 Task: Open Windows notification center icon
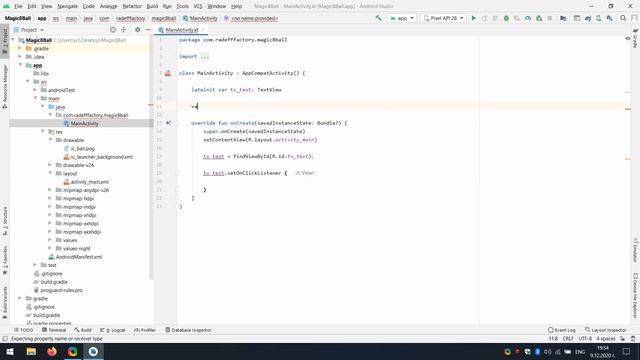pyautogui.click(x=627, y=351)
